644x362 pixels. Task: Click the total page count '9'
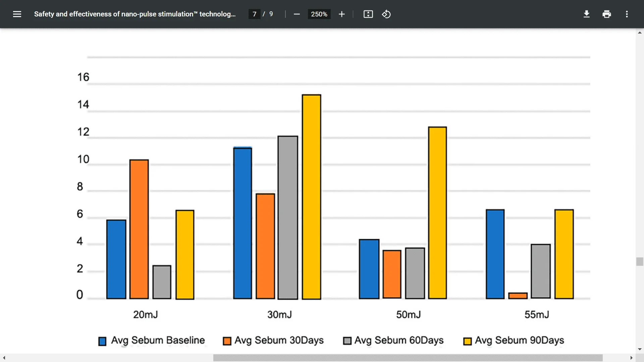(x=271, y=14)
